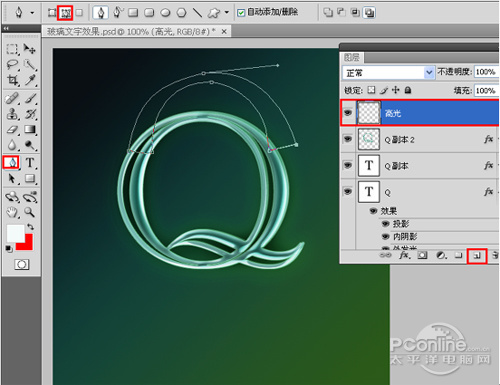
Task: Toggle the Auto Add/Delete checkbox
Action: point(241,13)
